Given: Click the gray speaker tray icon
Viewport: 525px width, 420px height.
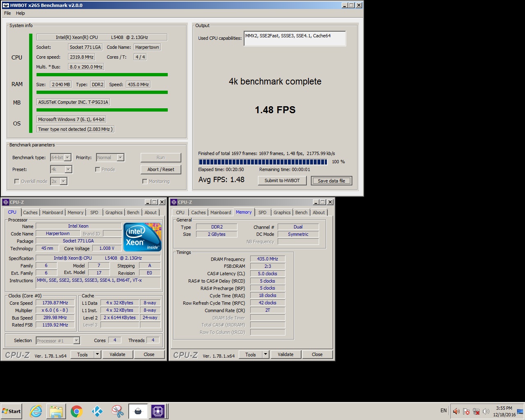Looking at the screenshot, I should [x=486, y=411].
